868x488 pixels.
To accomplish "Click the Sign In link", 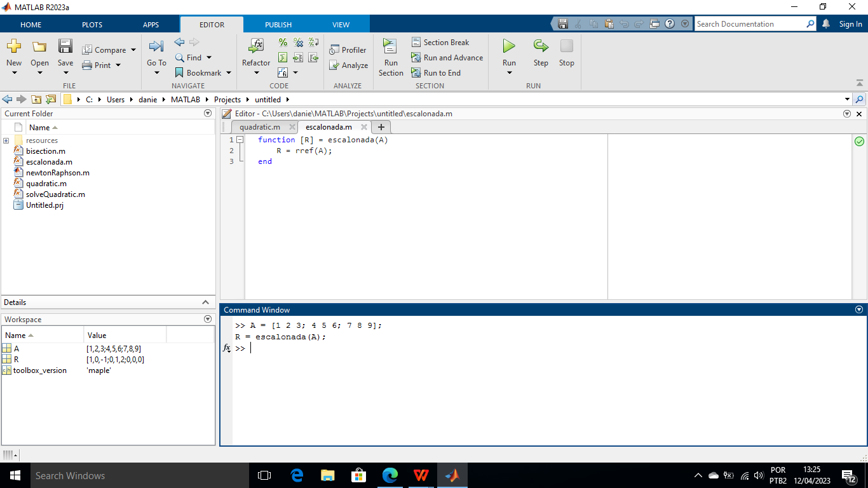I will pos(850,24).
